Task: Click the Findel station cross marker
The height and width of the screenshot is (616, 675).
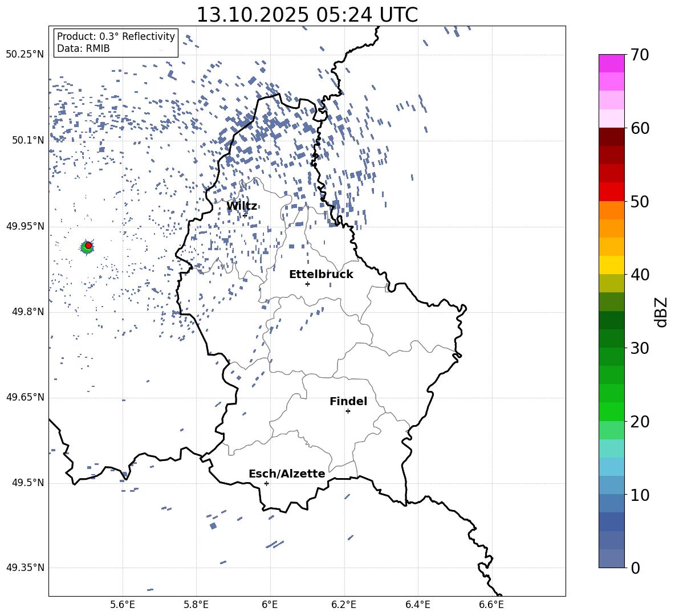Action: coord(348,411)
